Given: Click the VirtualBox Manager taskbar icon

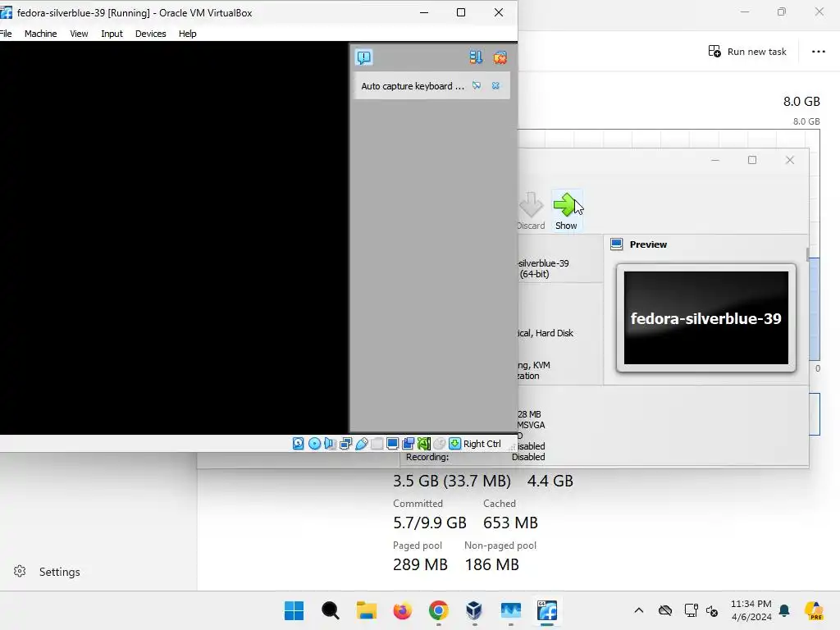Looking at the screenshot, I should 475,610.
